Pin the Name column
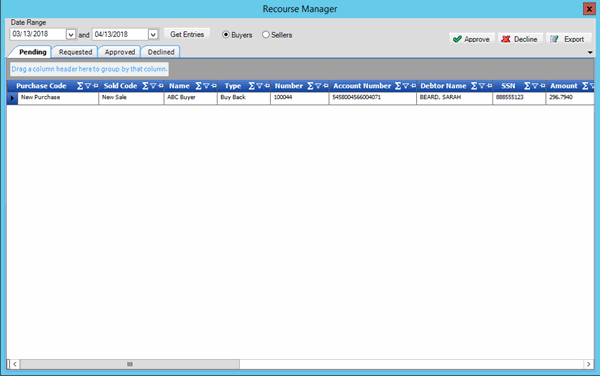This screenshot has width=600, height=376. [214, 86]
